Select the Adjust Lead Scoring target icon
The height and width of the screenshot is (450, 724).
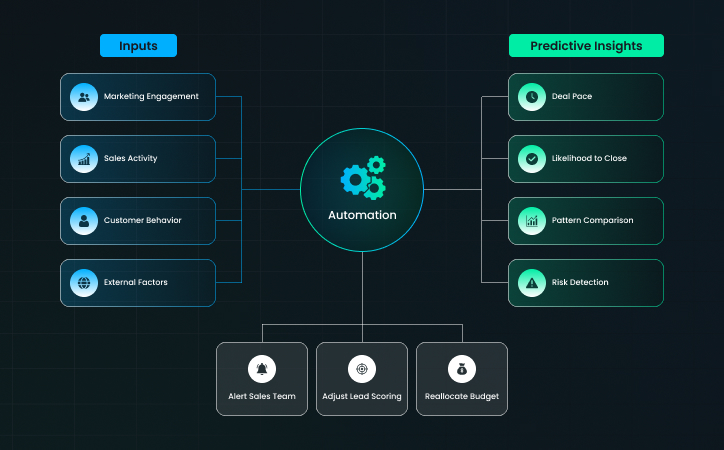(x=362, y=369)
